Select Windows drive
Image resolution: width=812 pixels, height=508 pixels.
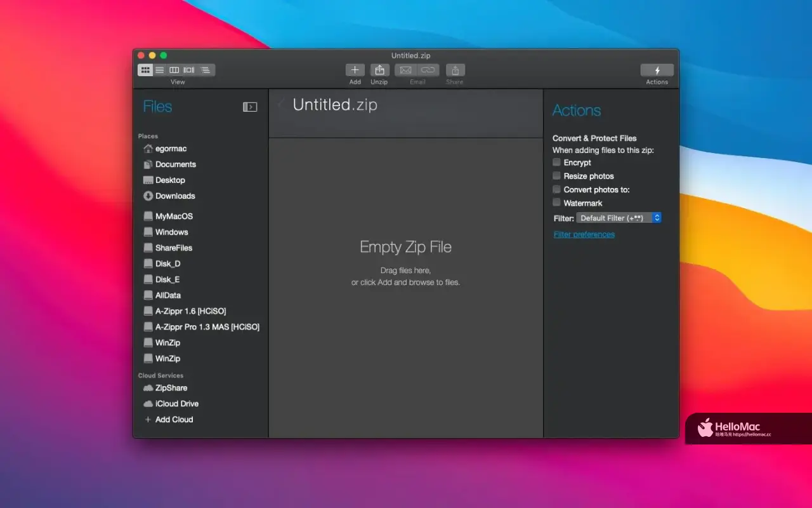pyautogui.click(x=165, y=232)
